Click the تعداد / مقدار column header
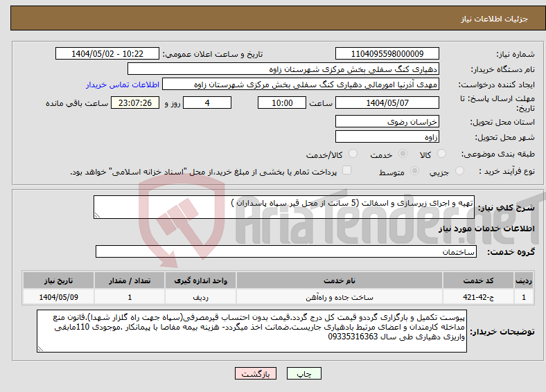The image size is (546, 392). click(x=130, y=280)
